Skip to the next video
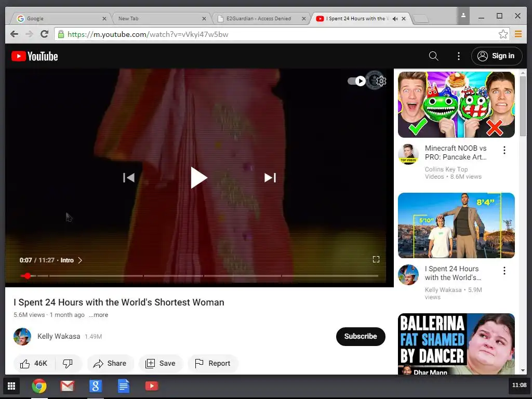 click(270, 178)
